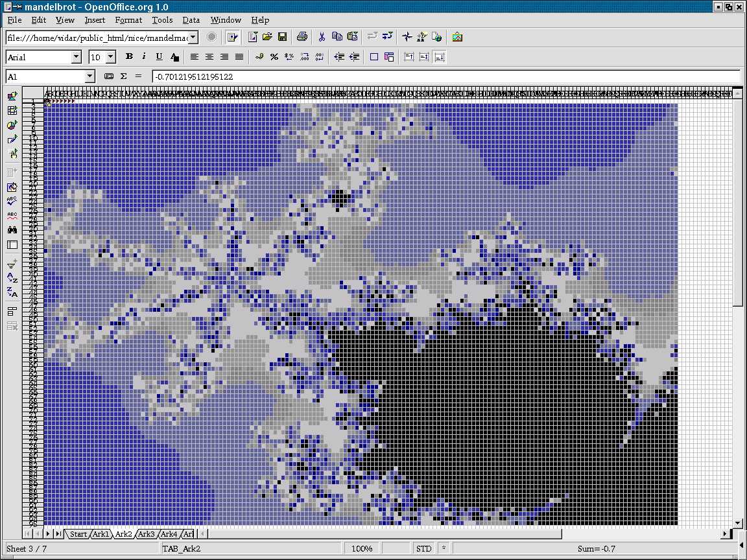
Task: Open the Gallery icon
Action: point(457,37)
